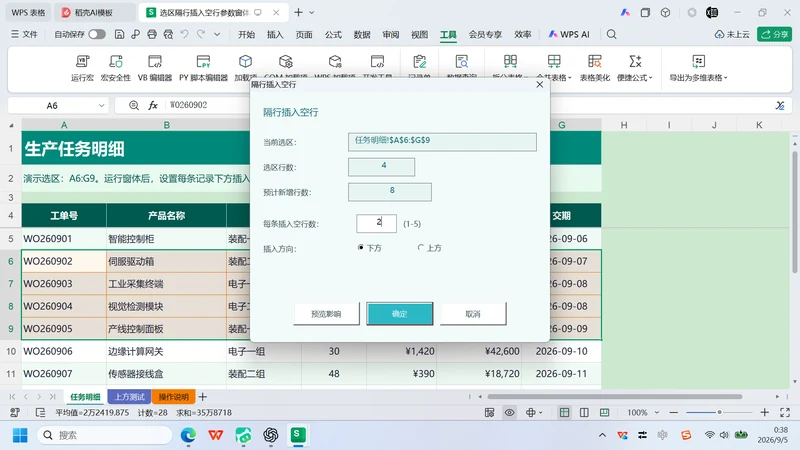Switch to the 插入 ribbon tab
The width and height of the screenshot is (800, 450).
(x=274, y=34)
